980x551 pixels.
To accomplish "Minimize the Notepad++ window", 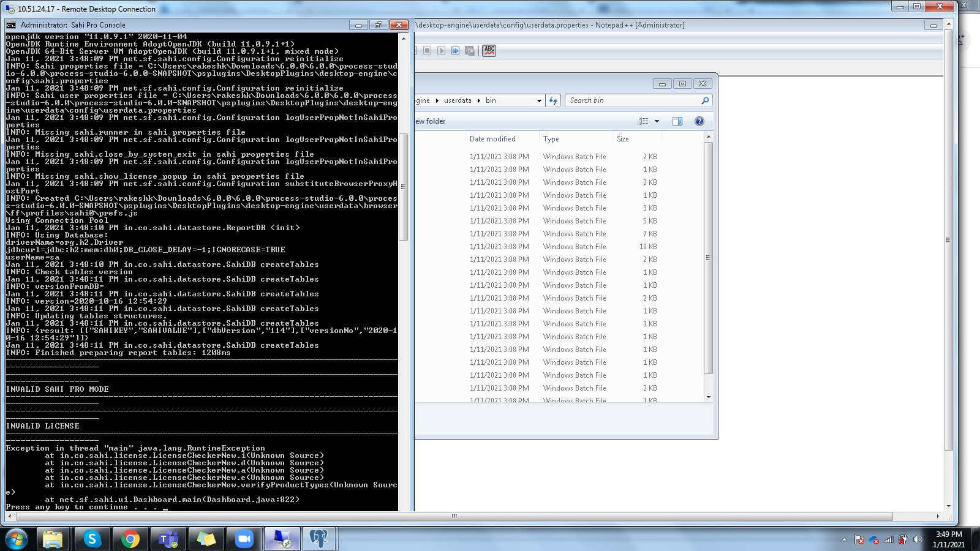I will pos(933,25).
